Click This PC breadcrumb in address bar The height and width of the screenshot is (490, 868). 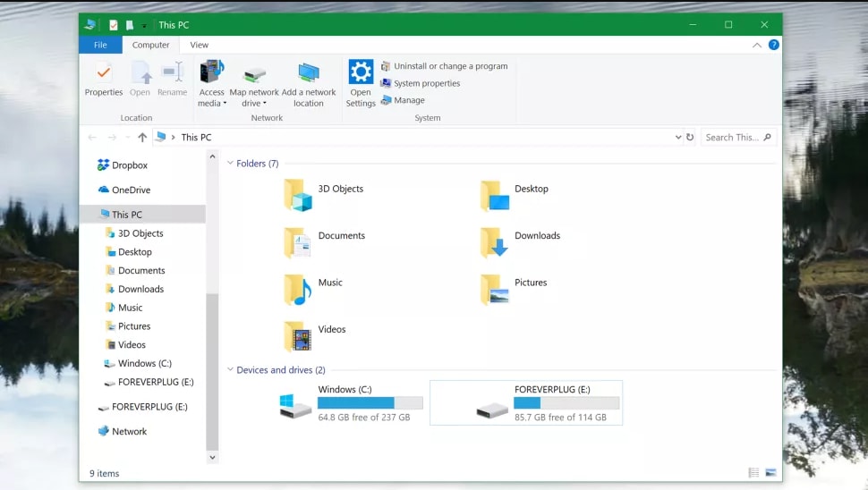196,137
